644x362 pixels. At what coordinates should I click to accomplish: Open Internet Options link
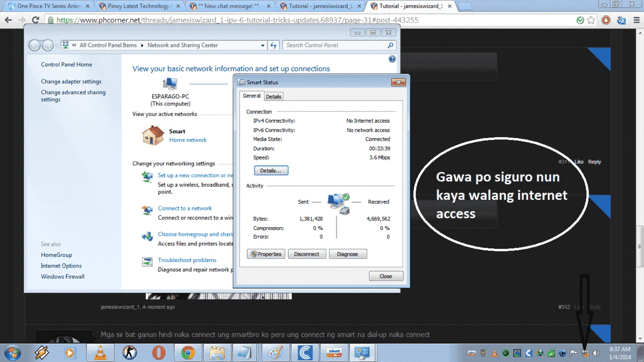(x=61, y=265)
